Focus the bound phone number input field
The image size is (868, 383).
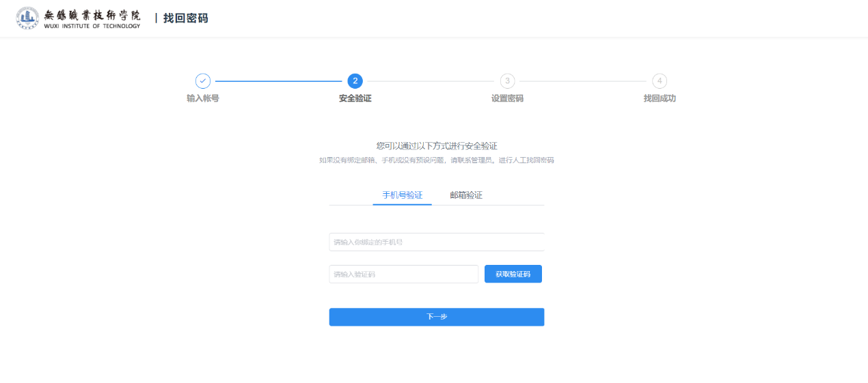click(436, 242)
